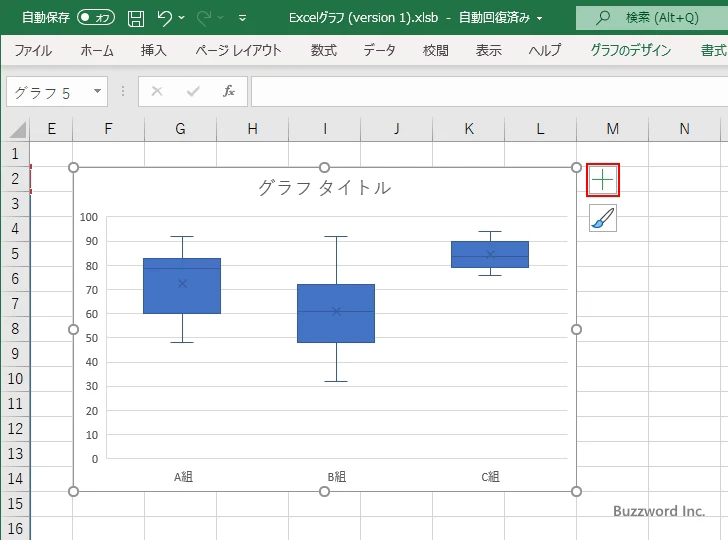The image size is (728, 540).
Task: Click the C組 axis label
Action: [491, 477]
